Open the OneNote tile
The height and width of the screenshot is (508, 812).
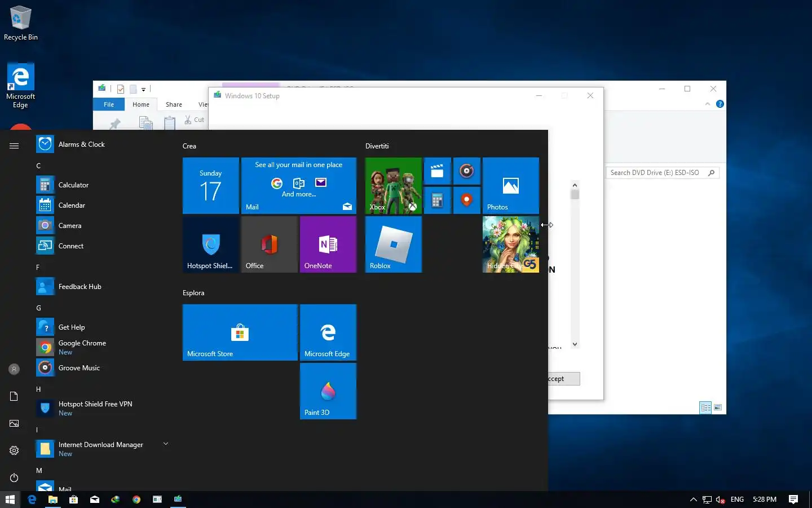328,244
